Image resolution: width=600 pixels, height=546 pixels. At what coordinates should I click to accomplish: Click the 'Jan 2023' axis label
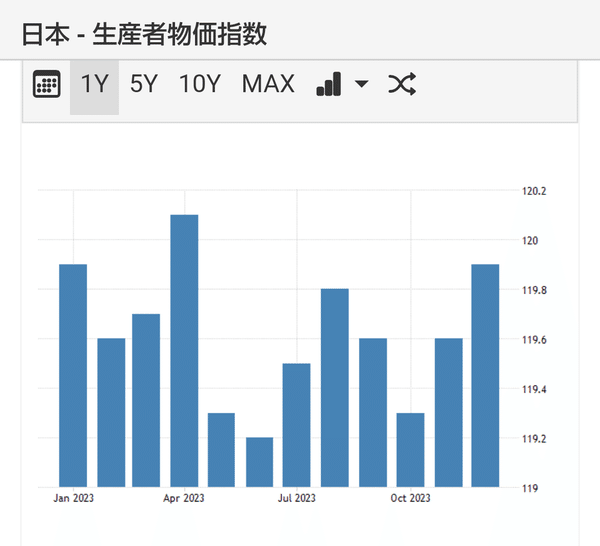pyautogui.click(x=73, y=498)
